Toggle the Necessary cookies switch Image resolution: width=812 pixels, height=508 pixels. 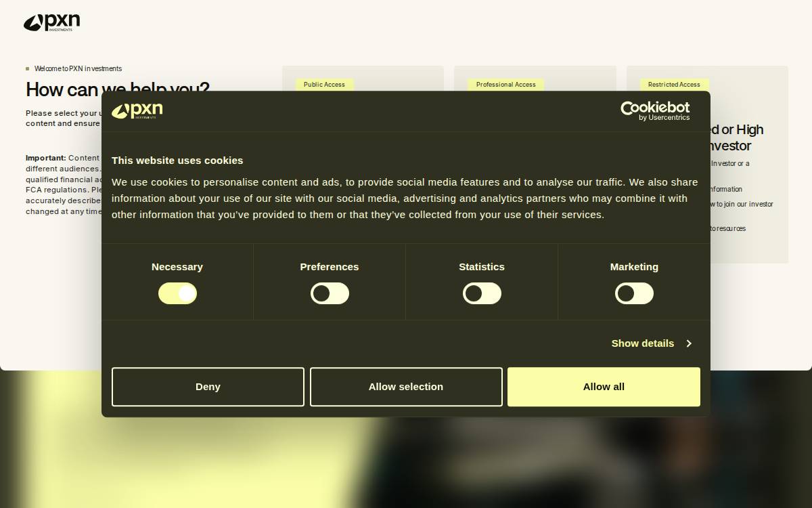(x=177, y=293)
